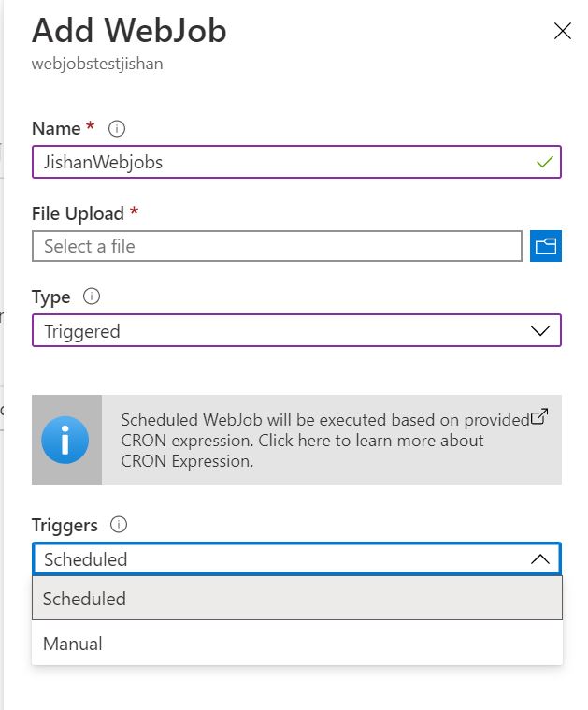This screenshot has height=710, width=588.
Task: Click the Select a file input box
Action: (x=277, y=246)
